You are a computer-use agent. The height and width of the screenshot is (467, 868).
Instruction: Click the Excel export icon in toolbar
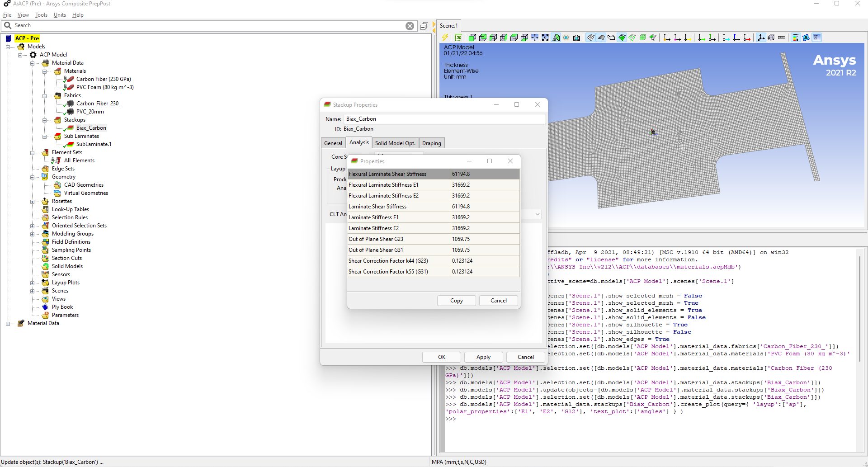tap(458, 38)
